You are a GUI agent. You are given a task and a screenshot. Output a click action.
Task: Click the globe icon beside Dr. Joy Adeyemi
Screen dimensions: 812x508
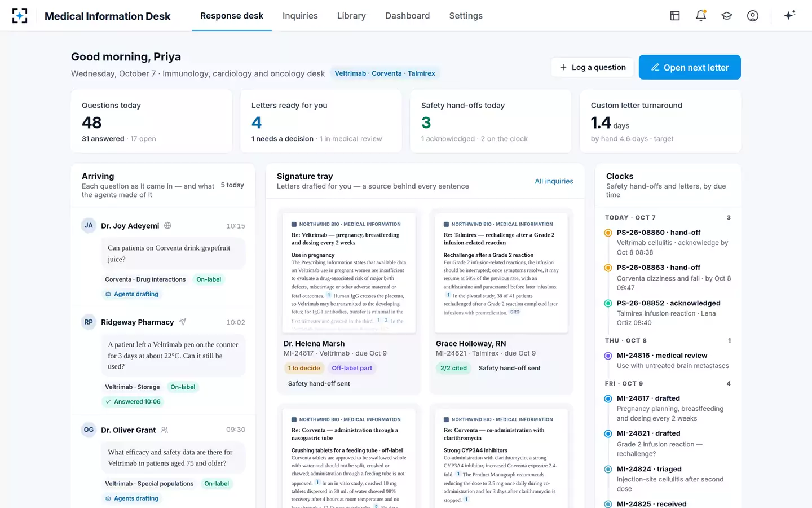(x=167, y=226)
